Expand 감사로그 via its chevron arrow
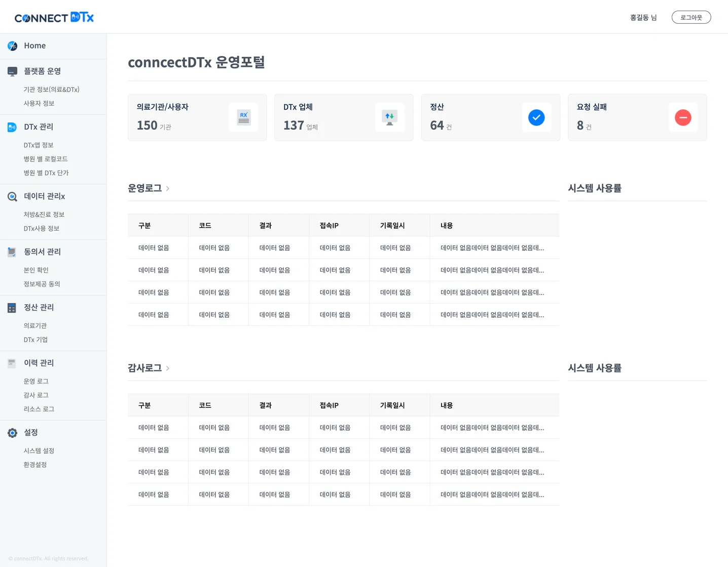Image resolution: width=728 pixels, height=567 pixels. pyautogui.click(x=168, y=368)
